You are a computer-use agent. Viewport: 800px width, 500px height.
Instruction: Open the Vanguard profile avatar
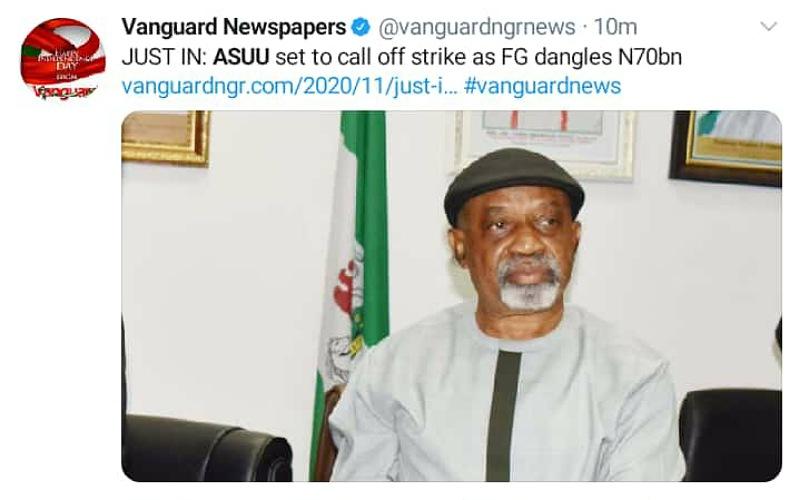pyautogui.click(x=63, y=59)
